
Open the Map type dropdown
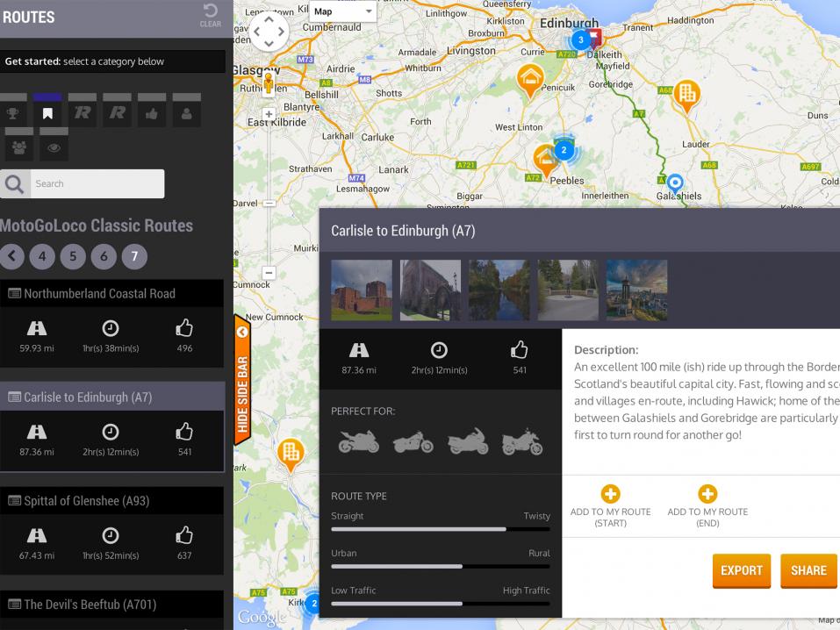(x=343, y=11)
